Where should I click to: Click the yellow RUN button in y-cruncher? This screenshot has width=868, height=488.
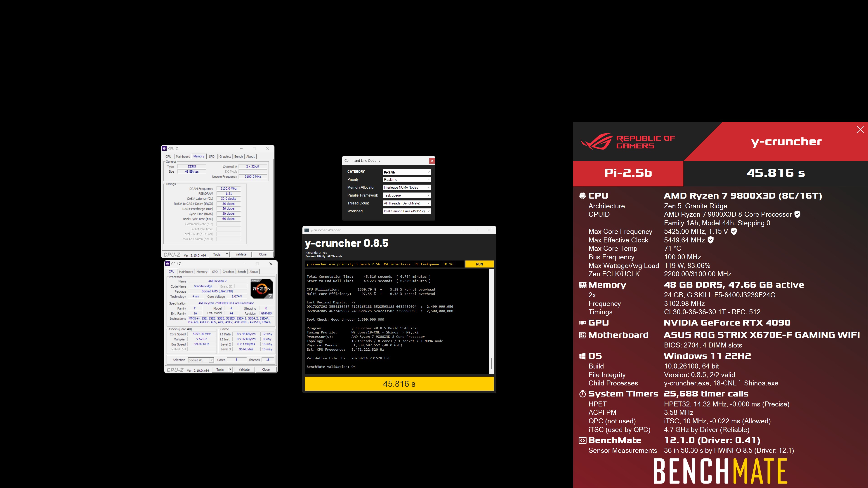479,264
